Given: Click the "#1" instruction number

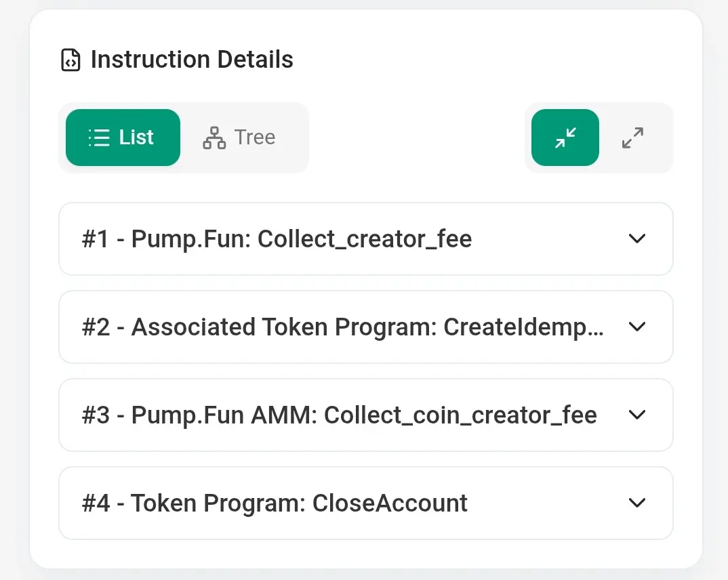Looking at the screenshot, I should [95, 239].
